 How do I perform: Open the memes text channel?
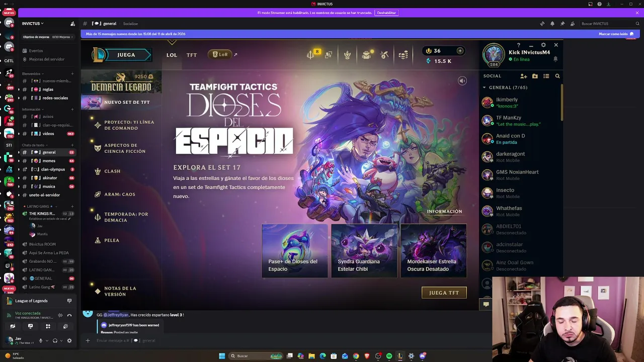49,161
